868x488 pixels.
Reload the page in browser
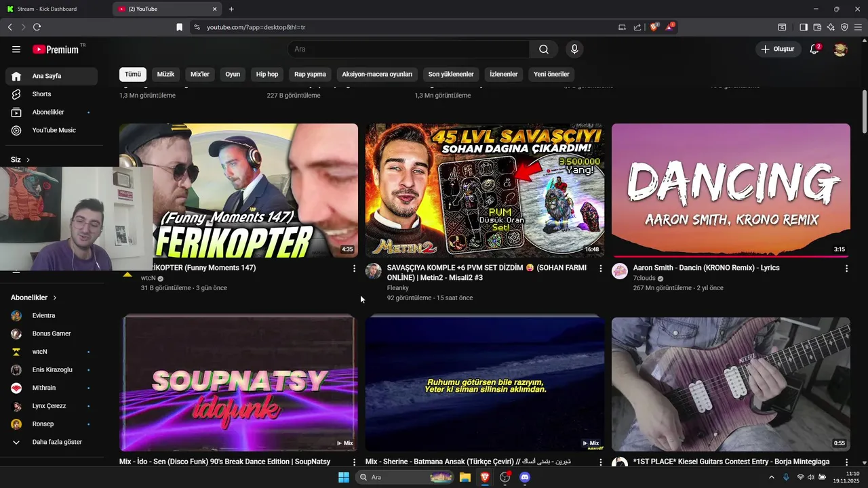tap(37, 27)
